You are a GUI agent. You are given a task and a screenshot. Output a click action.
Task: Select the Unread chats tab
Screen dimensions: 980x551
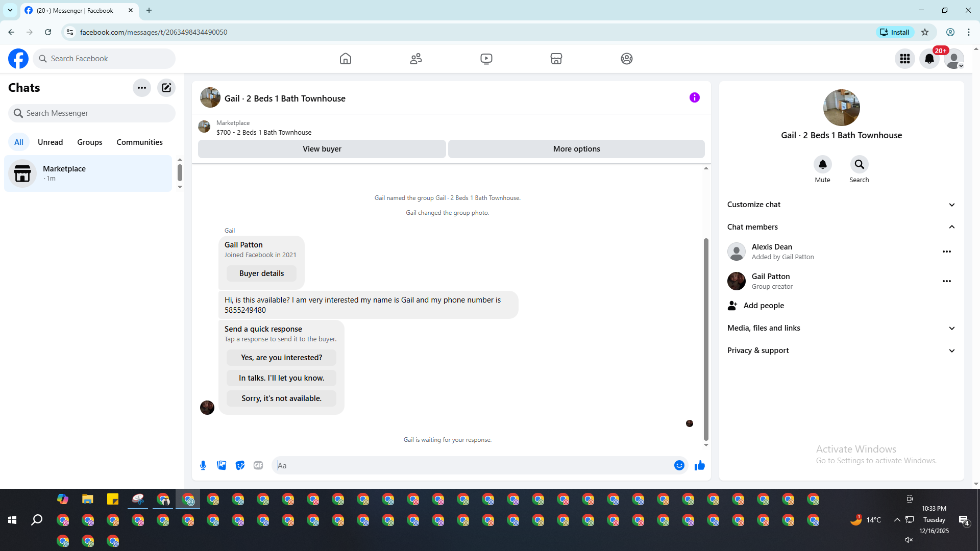click(51, 142)
